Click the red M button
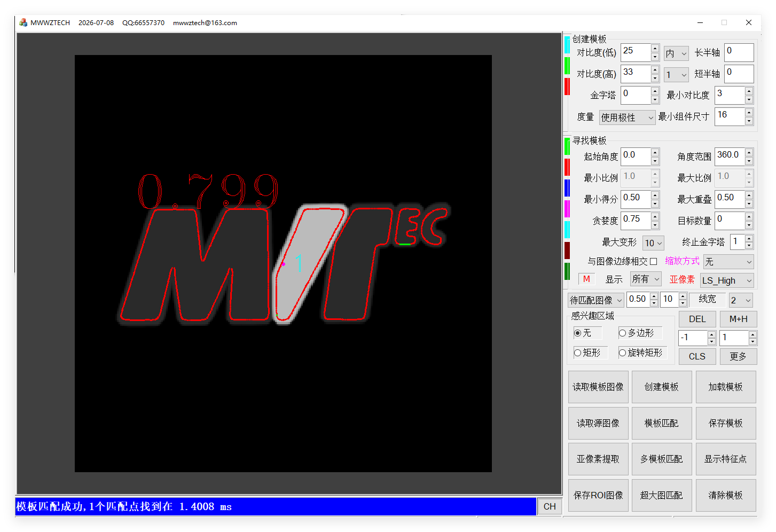776x532 pixels. click(586, 279)
